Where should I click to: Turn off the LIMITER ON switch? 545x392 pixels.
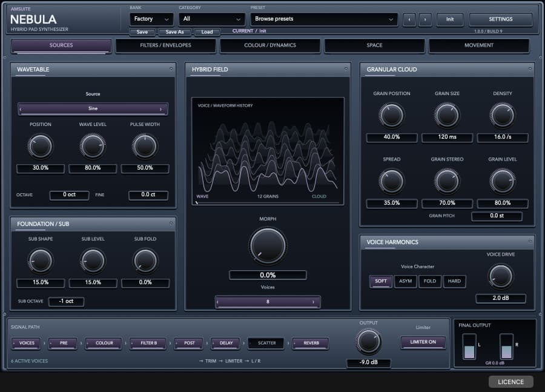coord(423,342)
